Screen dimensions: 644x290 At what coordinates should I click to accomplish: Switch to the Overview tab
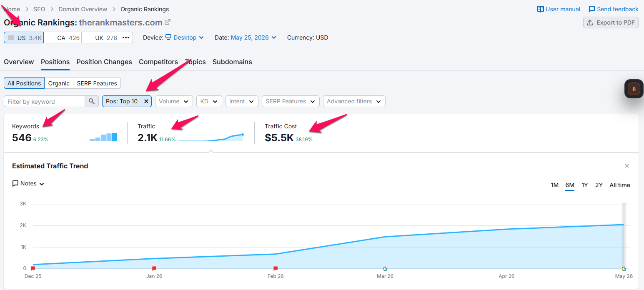pyautogui.click(x=19, y=62)
